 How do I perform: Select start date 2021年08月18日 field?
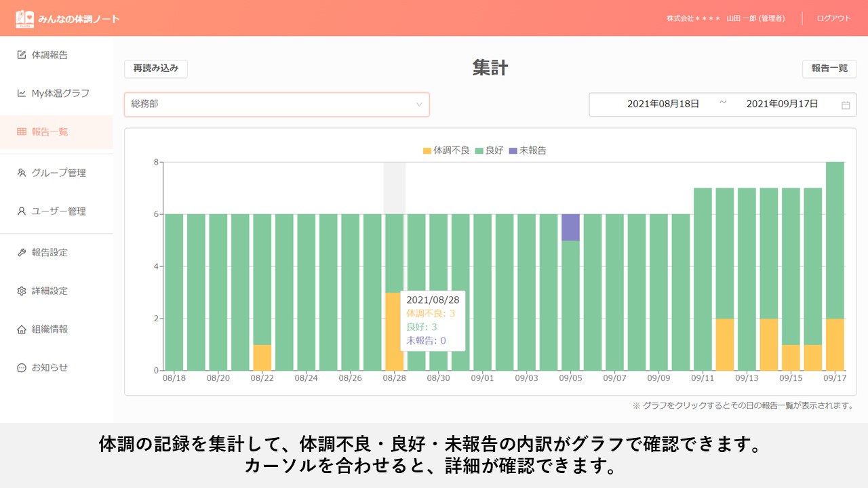coord(663,104)
